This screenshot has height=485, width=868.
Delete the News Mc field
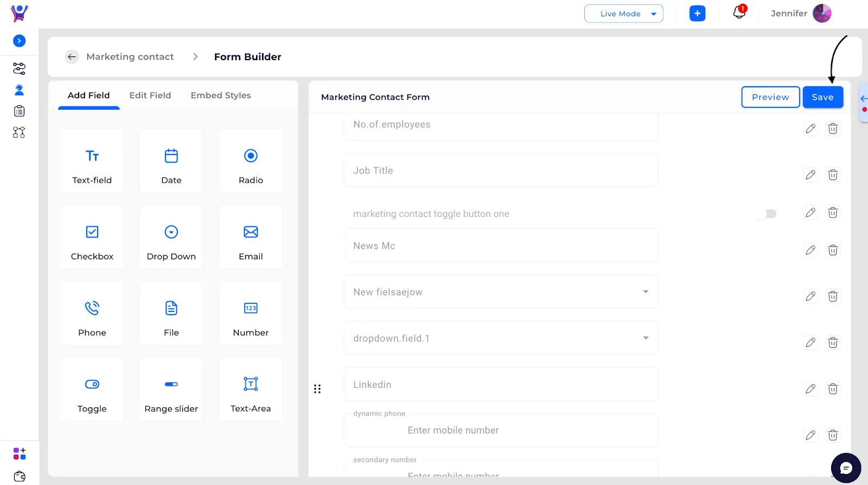(833, 250)
